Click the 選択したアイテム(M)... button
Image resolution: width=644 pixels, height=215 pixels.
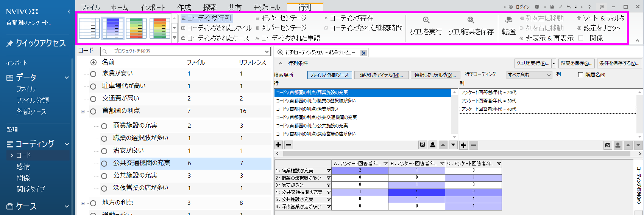(381, 75)
